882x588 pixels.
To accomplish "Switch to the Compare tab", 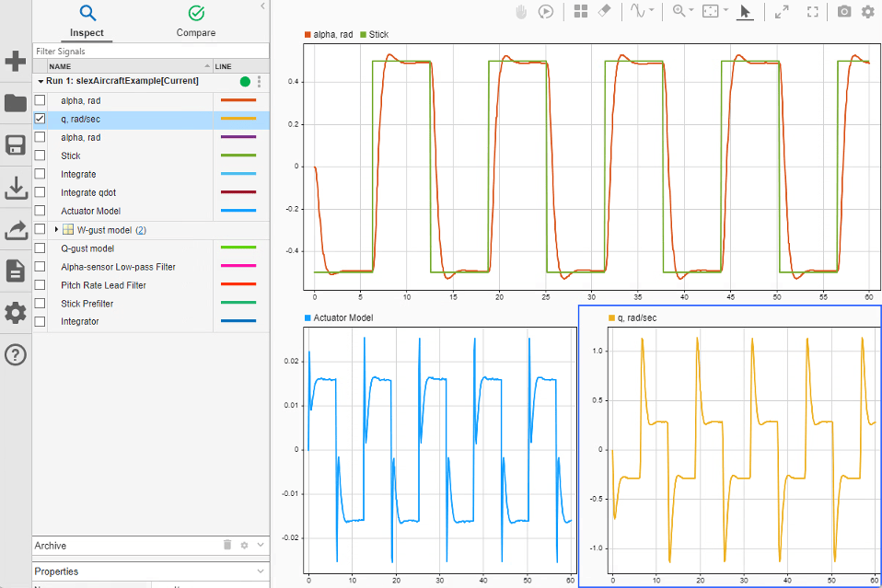I will tap(196, 21).
